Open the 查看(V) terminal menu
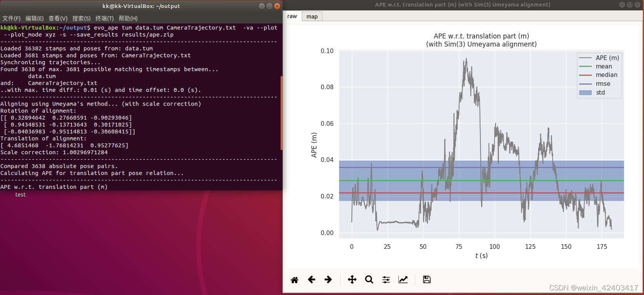 pos(58,18)
